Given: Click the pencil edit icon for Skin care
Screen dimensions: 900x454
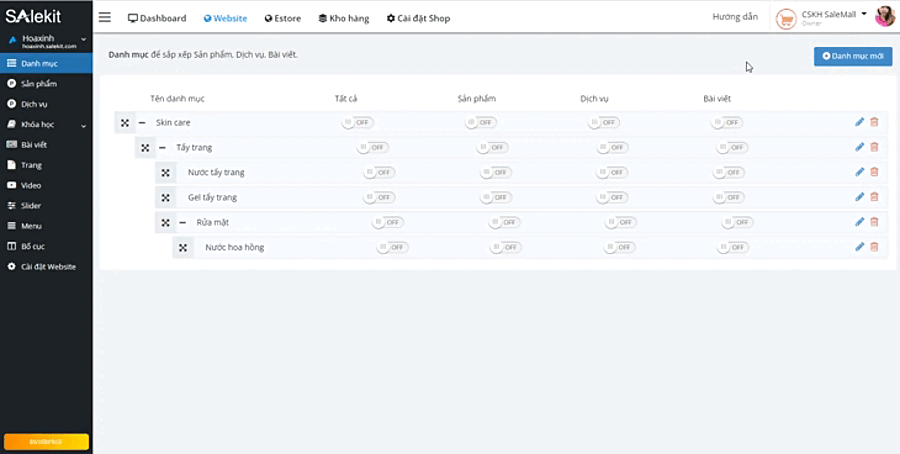Looking at the screenshot, I should pos(859,122).
